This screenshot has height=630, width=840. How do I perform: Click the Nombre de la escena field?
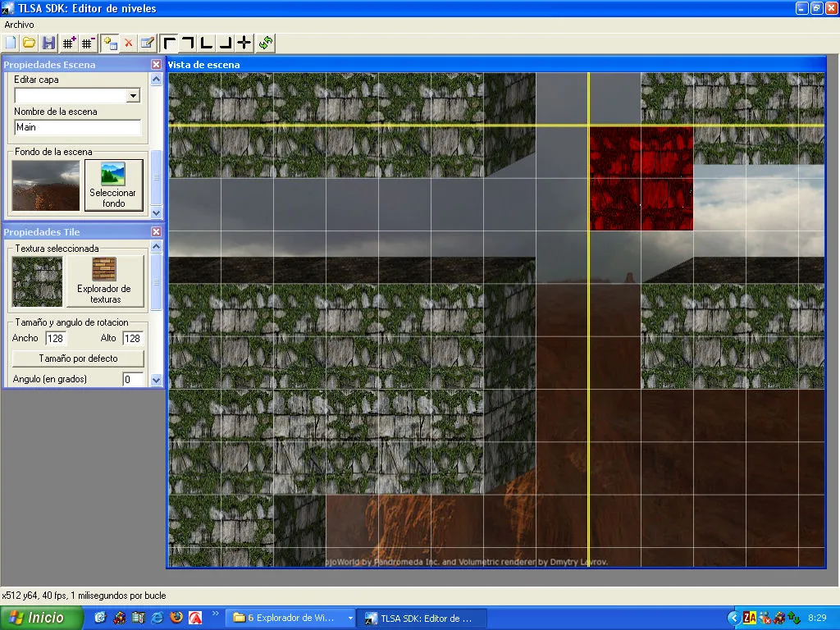[x=77, y=128]
